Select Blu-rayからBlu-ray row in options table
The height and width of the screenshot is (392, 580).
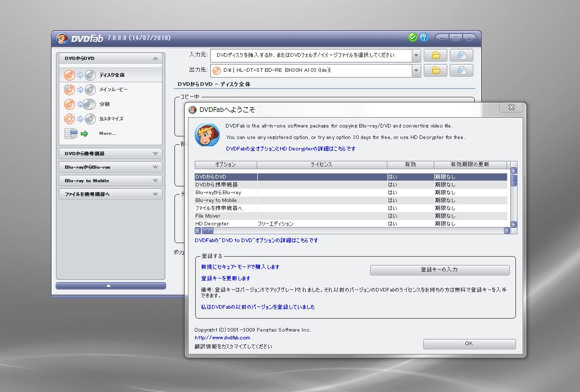coord(351,192)
